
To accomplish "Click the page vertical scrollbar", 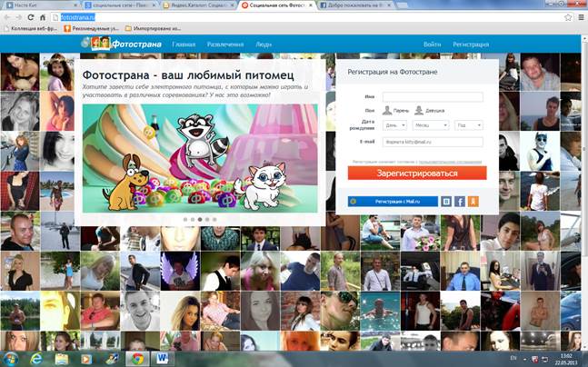I will pos(584,193).
